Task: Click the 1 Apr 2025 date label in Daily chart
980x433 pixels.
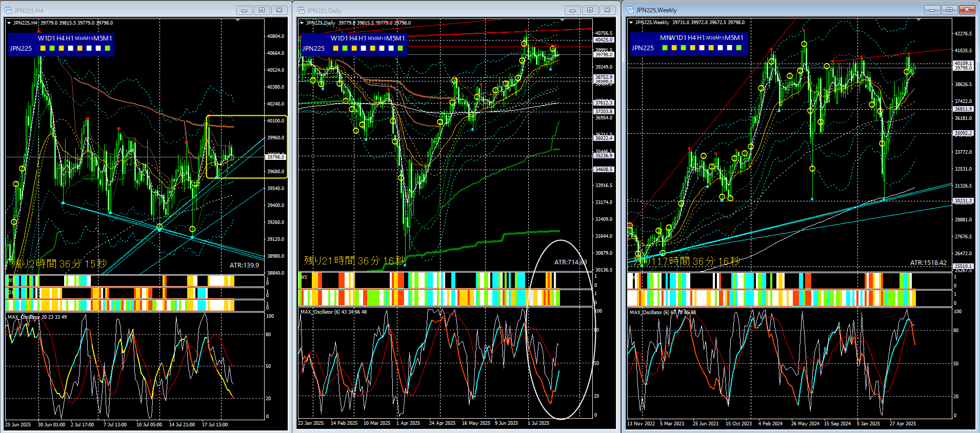Action: [408, 423]
